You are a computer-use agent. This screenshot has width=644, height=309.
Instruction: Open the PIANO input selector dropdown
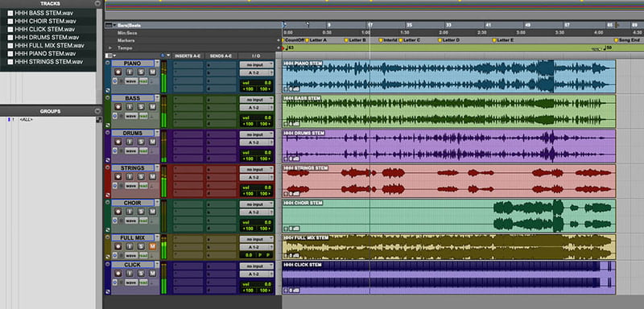point(257,64)
